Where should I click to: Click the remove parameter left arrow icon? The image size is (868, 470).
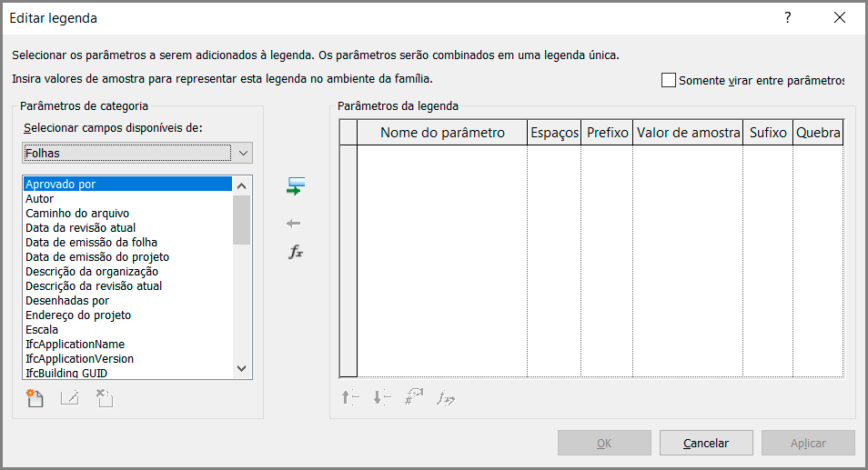coord(294,224)
